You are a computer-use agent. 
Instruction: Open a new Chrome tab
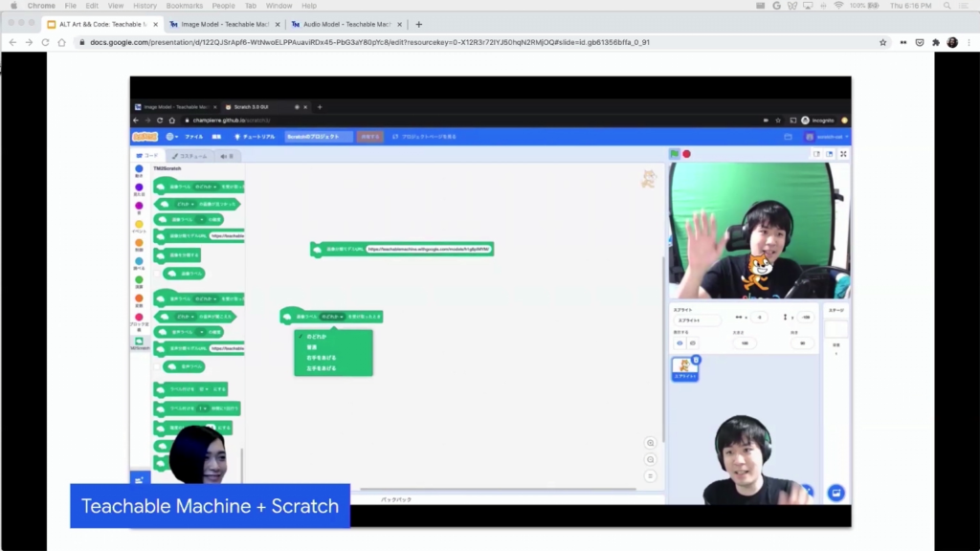coord(419,24)
